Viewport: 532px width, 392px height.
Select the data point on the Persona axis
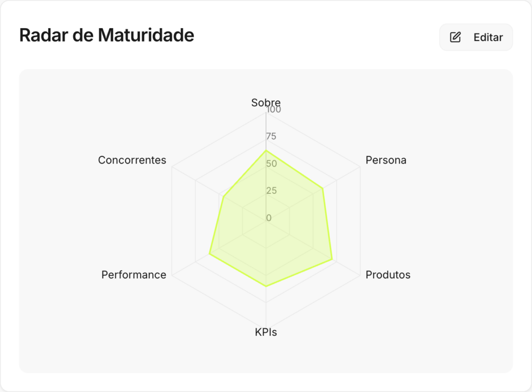coord(323,188)
